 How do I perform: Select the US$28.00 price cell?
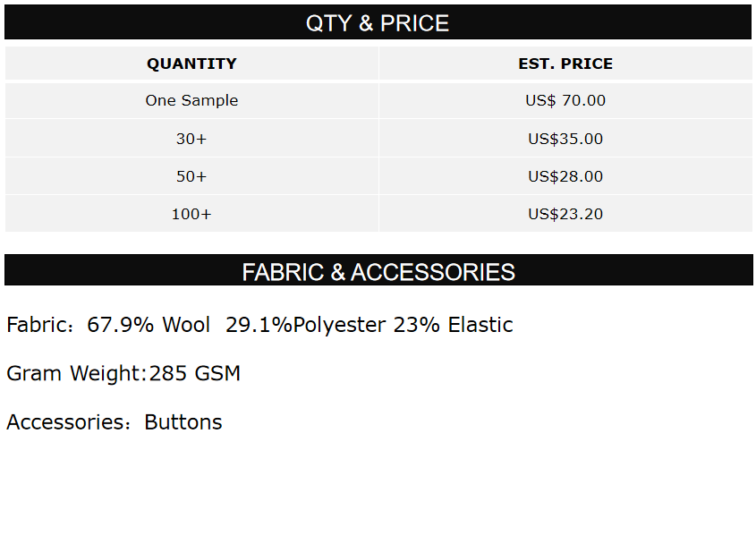(x=565, y=177)
